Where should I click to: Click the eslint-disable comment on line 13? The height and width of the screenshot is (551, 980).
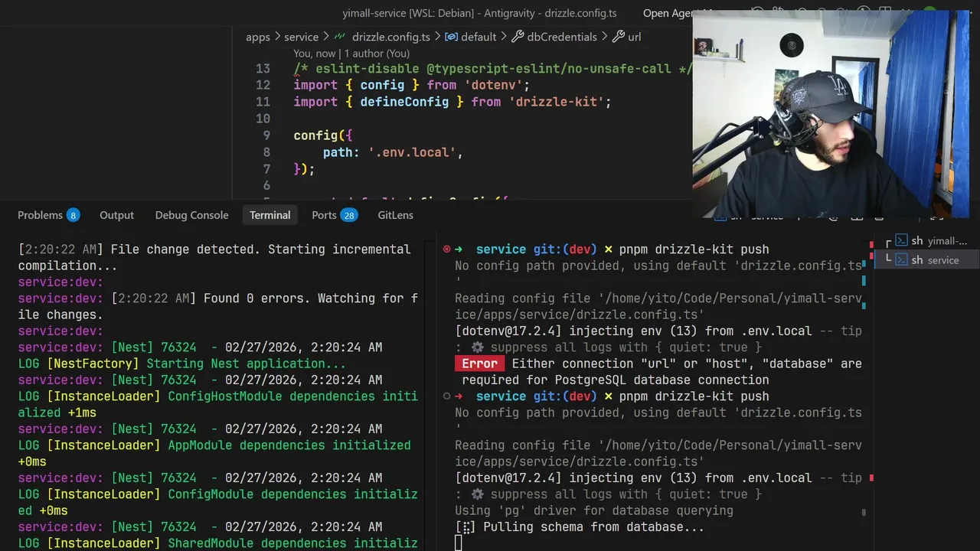pyautogui.click(x=493, y=69)
